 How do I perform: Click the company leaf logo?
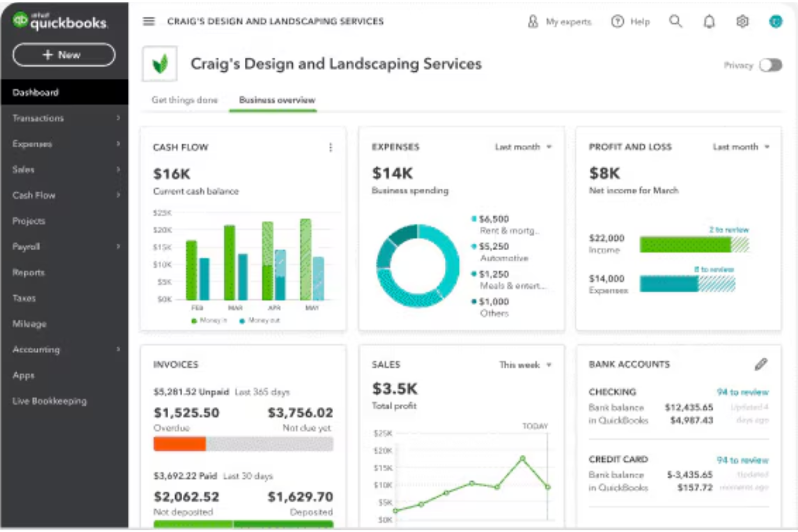point(160,64)
